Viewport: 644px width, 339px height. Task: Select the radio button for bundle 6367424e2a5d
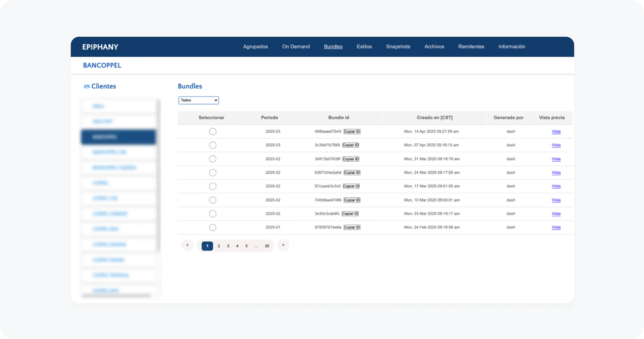(213, 173)
